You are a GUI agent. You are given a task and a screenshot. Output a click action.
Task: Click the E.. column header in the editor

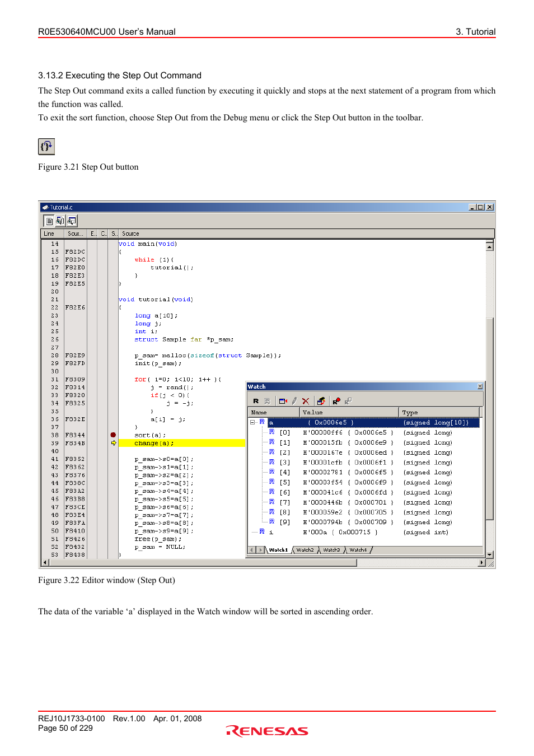[93, 234]
